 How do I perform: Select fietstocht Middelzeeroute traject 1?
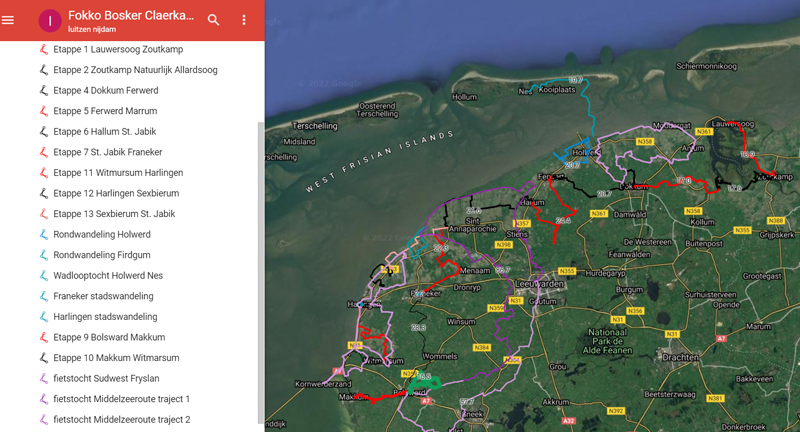tap(121, 399)
